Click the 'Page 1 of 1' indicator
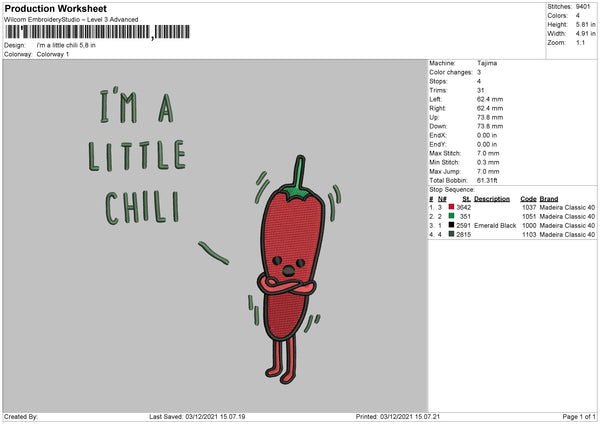Image resolution: width=600 pixels, height=424 pixels. coord(579,416)
